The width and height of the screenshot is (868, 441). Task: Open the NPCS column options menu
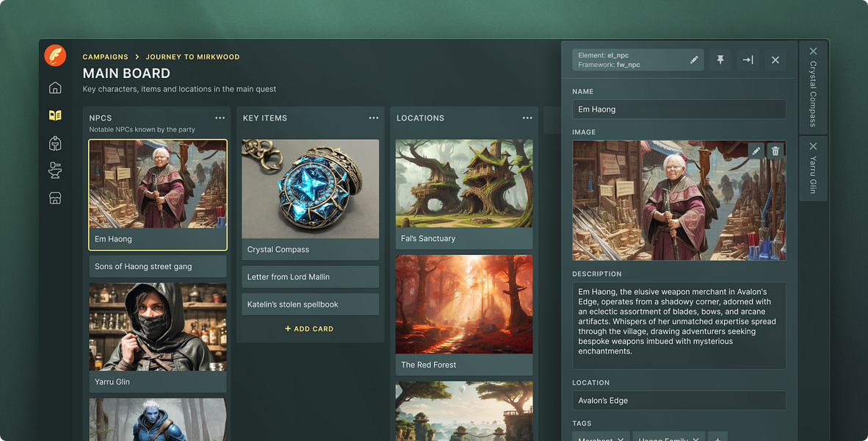point(220,118)
